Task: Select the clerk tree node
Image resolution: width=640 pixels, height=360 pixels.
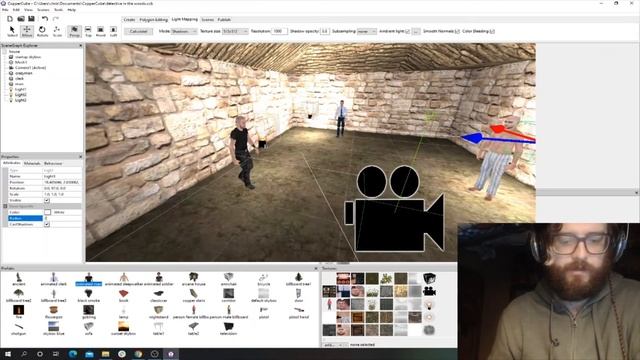Action: [x=19, y=78]
